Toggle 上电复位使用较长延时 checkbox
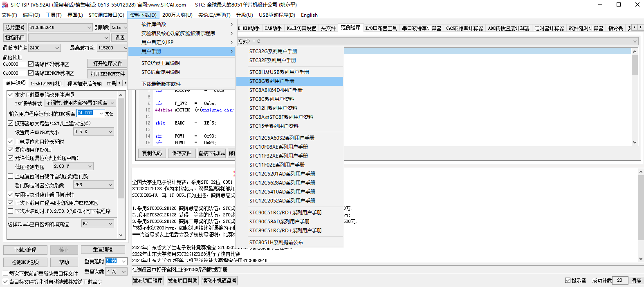This screenshot has height=287, width=644. (x=11, y=142)
